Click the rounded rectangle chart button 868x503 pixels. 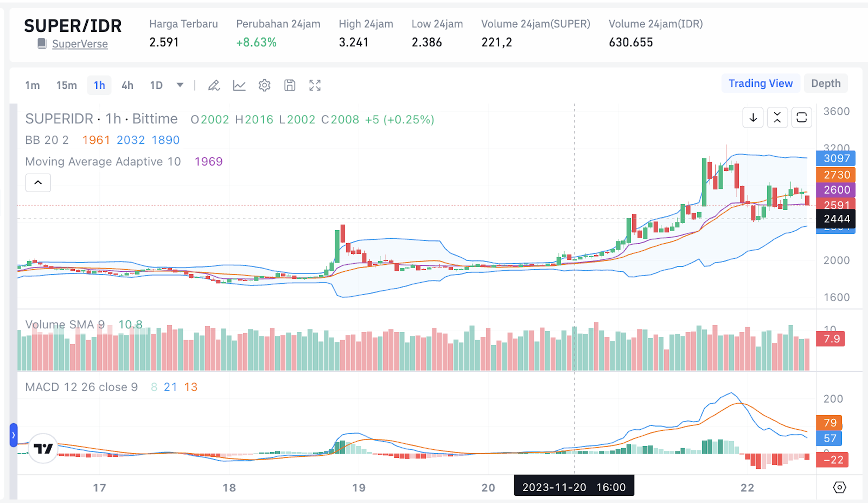coord(802,117)
